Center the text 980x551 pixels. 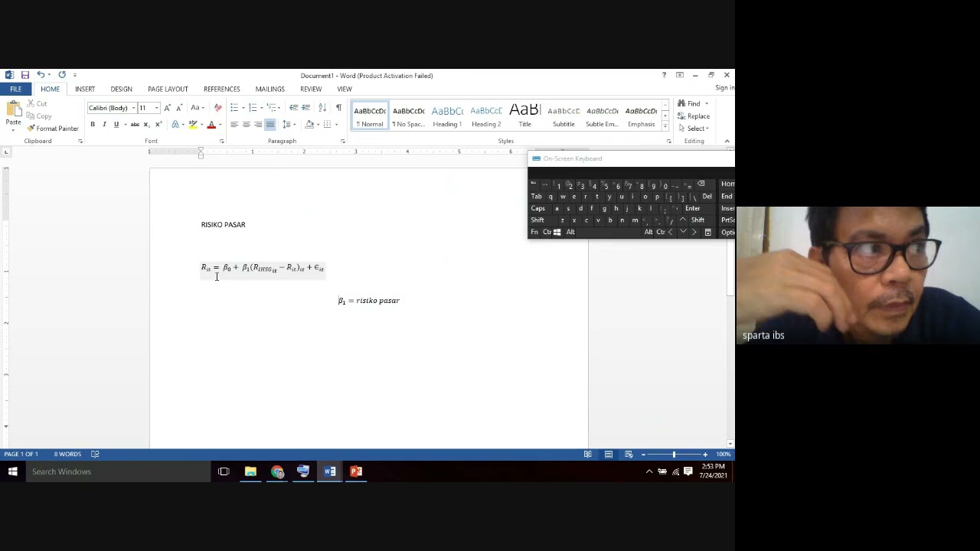click(246, 125)
